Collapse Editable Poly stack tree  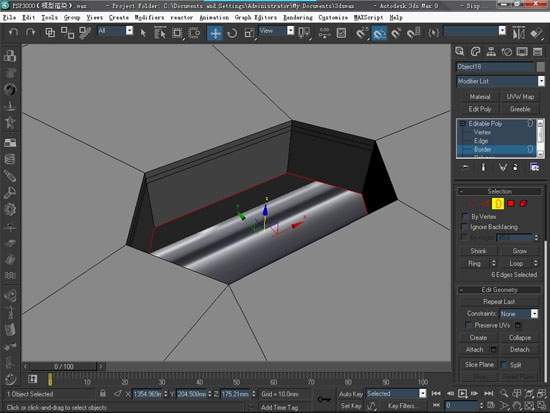(463, 124)
